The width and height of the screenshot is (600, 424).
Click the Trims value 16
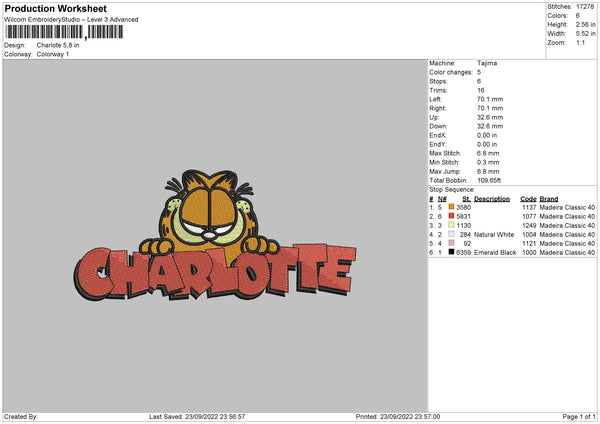pyautogui.click(x=481, y=90)
